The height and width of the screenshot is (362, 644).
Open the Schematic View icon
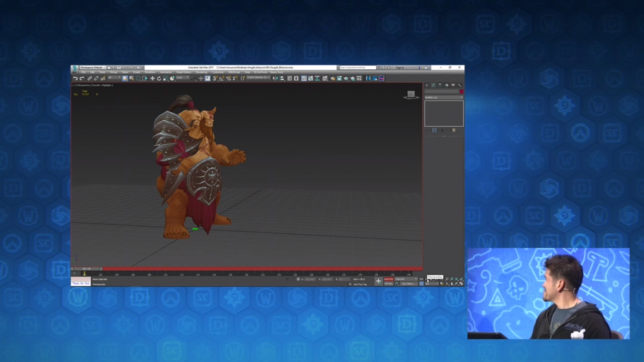(x=317, y=78)
